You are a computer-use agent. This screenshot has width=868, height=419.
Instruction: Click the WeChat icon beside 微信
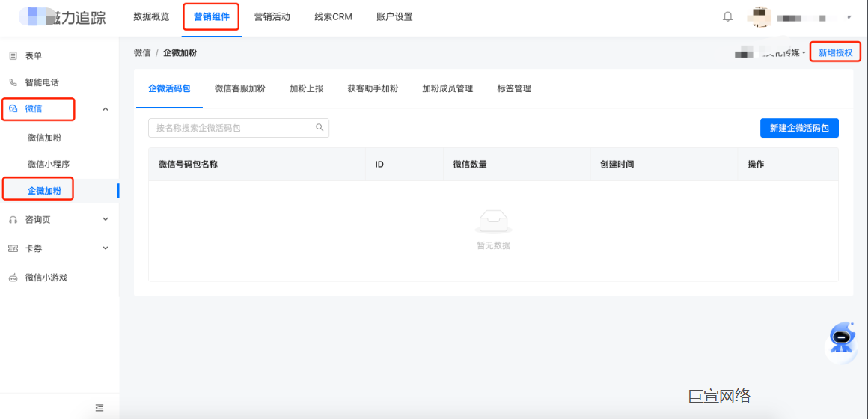coord(13,109)
